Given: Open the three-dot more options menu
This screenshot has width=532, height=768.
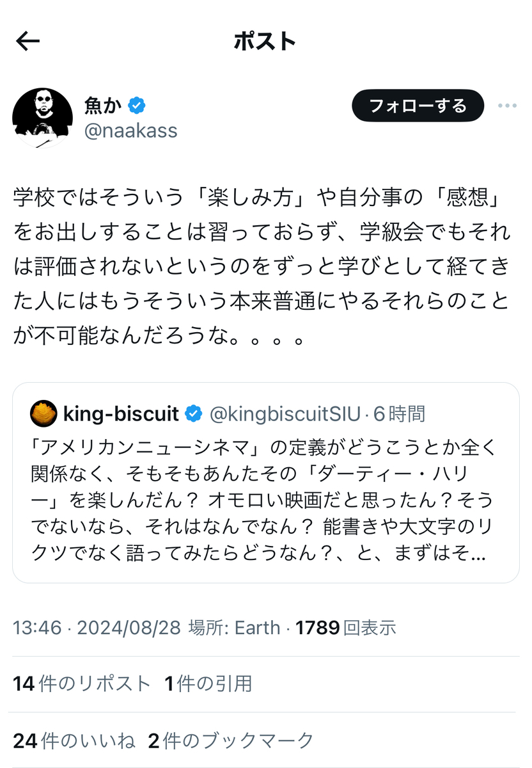Looking at the screenshot, I should (507, 106).
